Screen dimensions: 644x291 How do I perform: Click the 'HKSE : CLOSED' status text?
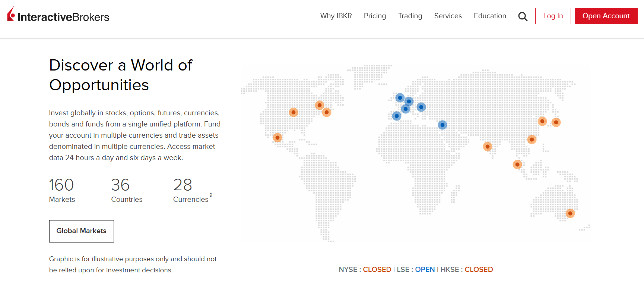(467, 269)
